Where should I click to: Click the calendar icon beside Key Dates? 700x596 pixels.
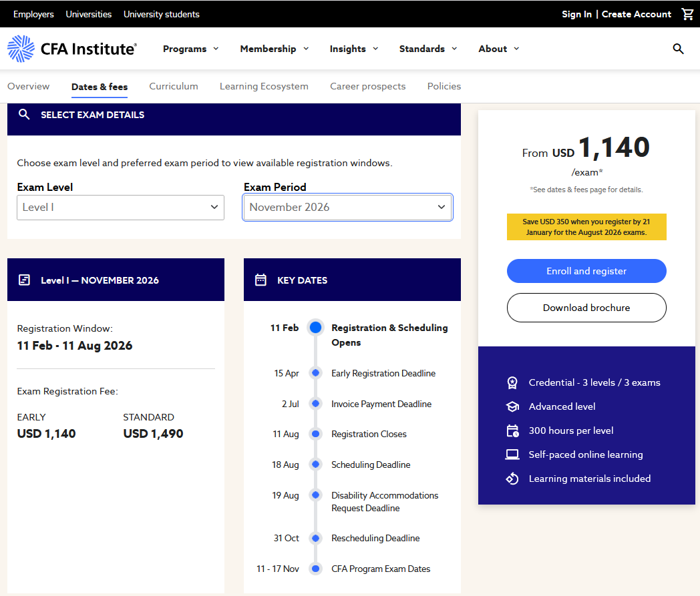(x=261, y=280)
